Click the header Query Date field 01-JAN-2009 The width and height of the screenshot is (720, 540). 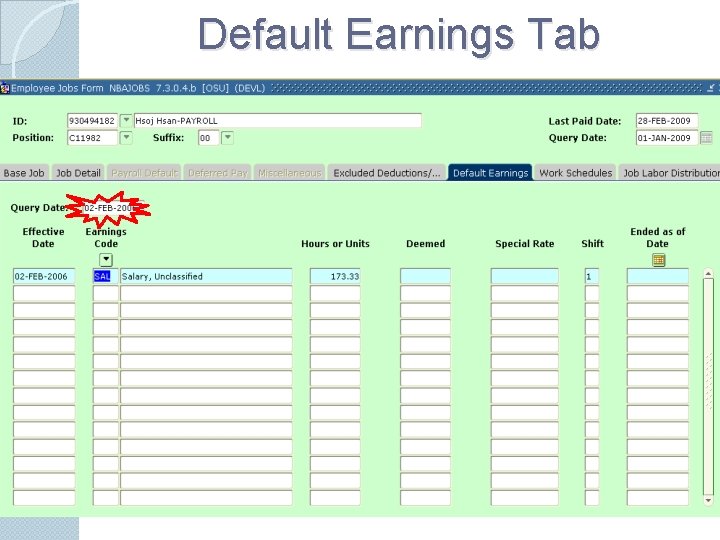(667, 137)
